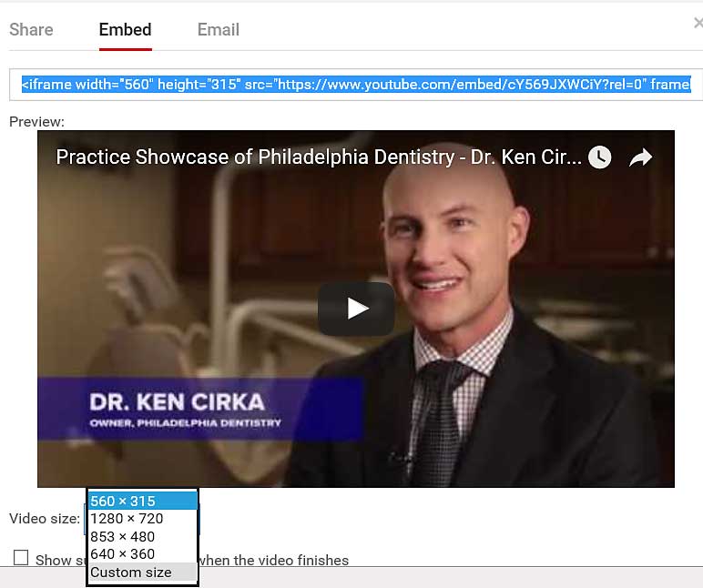
Task: Close the share panel with X
Action: (698, 23)
